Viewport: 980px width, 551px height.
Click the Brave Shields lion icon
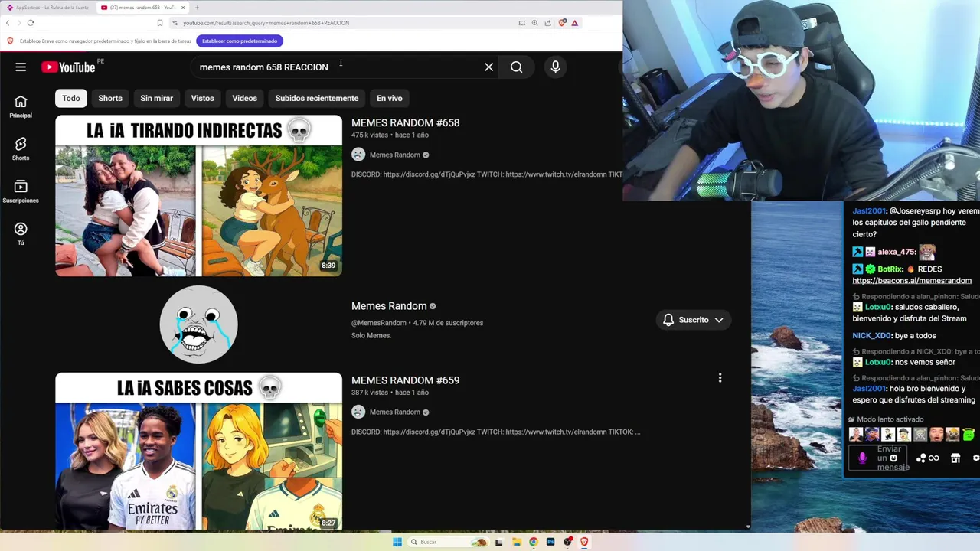pos(562,23)
